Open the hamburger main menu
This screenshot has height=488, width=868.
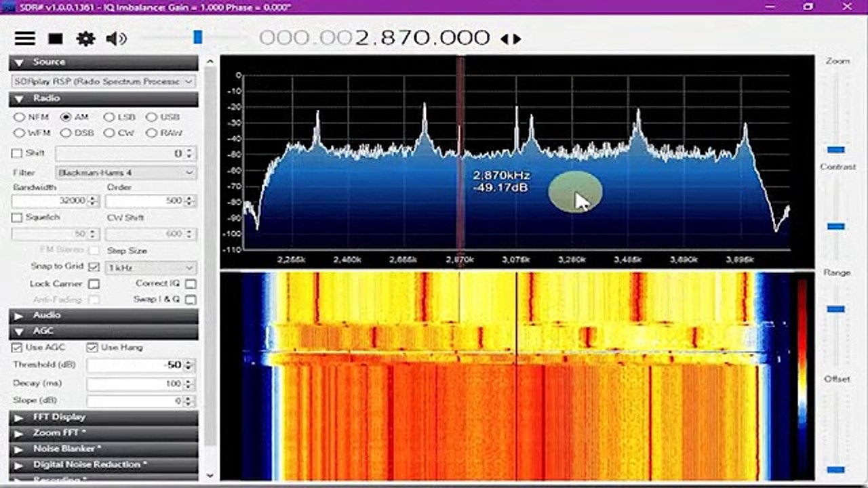pos(25,39)
